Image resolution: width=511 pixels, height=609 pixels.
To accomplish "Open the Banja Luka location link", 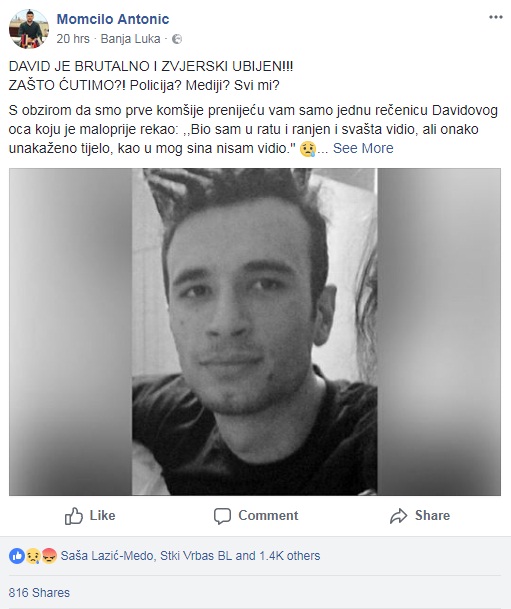I will tap(130, 39).
